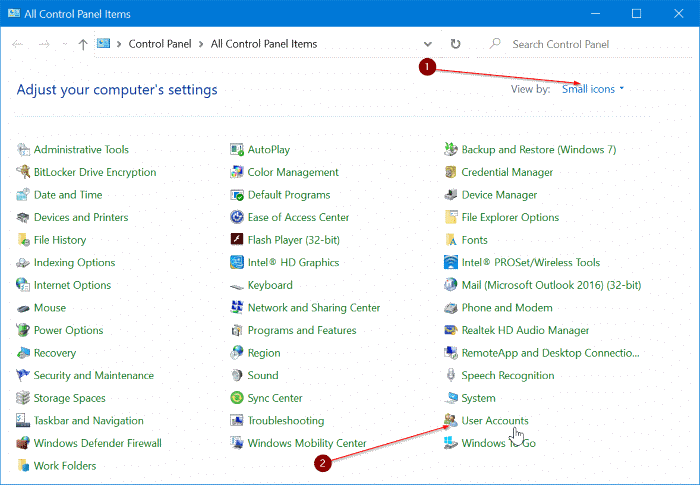Open Phone and Modem link
The width and height of the screenshot is (700, 485).
pyautogui.click(x=507, y=308)
